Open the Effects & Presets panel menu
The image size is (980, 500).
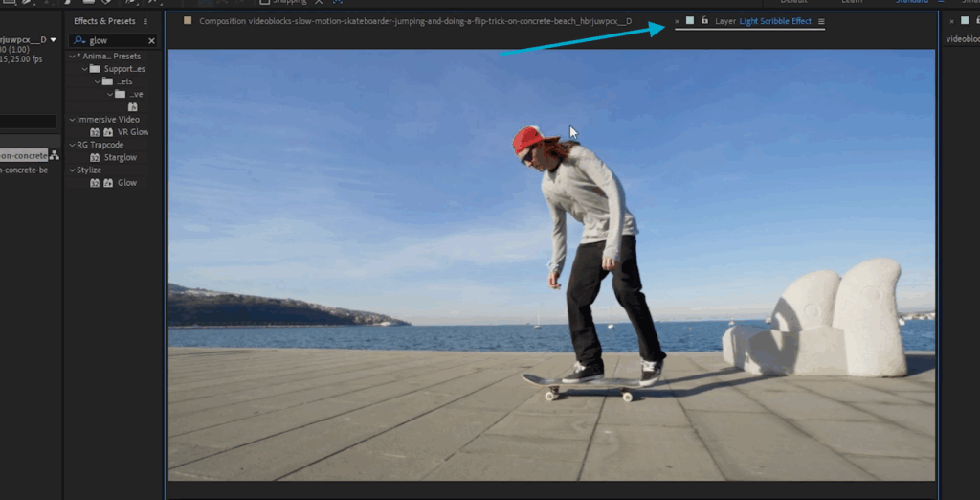pos(145,21)
